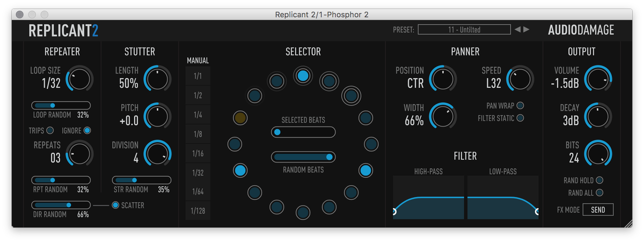The width and height of the screenshot is (644, 242).
Task: Enable Filter Static
Action: [x=520, y=118]
